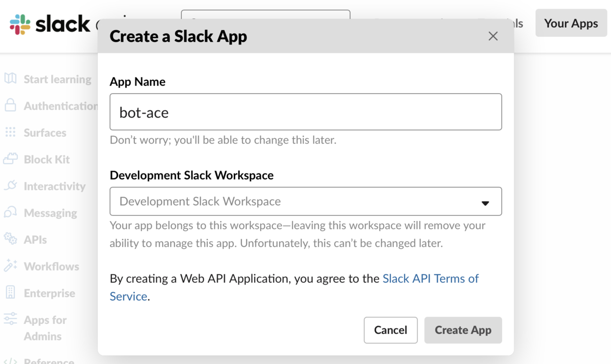This screenshot has width=611, height=364.
Task: Open Messaging in the sidebar
Action: coord(50,213)
